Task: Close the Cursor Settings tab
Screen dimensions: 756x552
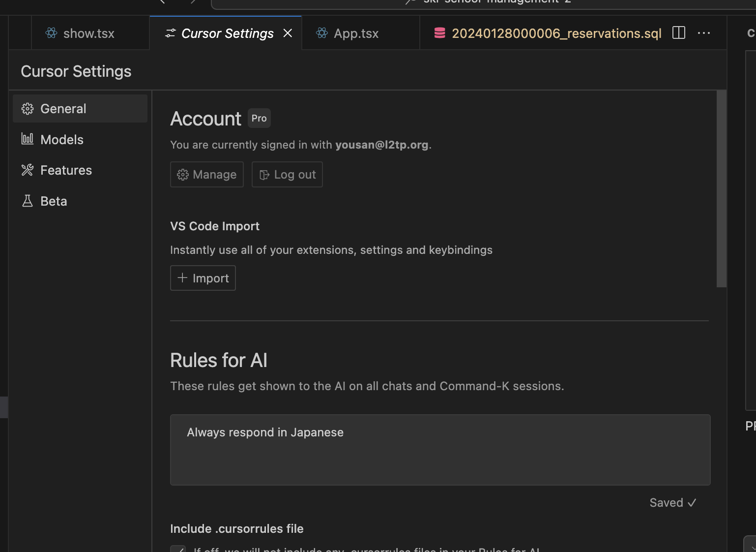Action: tap(288, 33)
